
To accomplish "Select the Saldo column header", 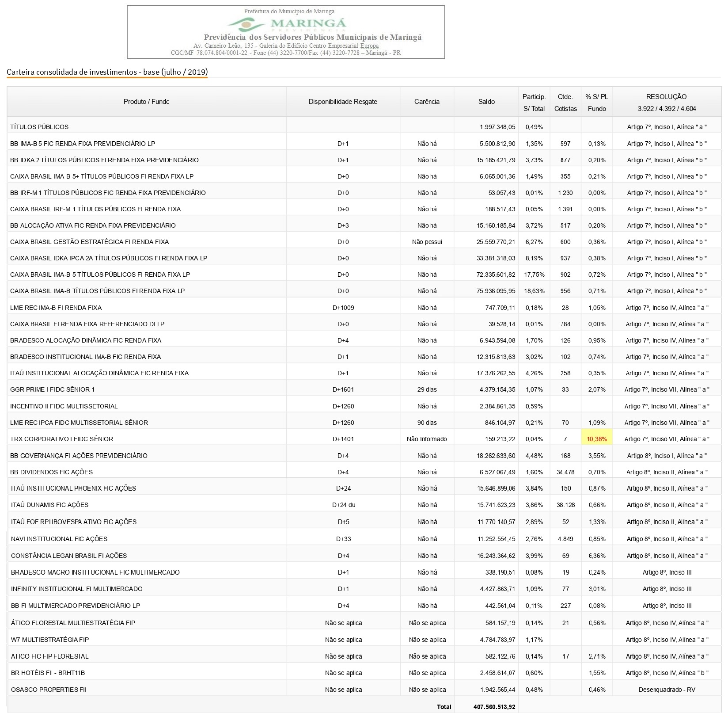I will pyautogui.click(x=486, y=102).
